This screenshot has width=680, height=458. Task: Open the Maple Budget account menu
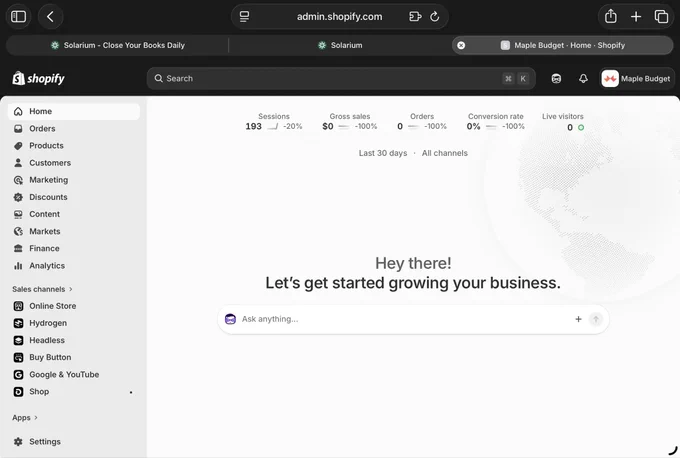click(636, 79)
